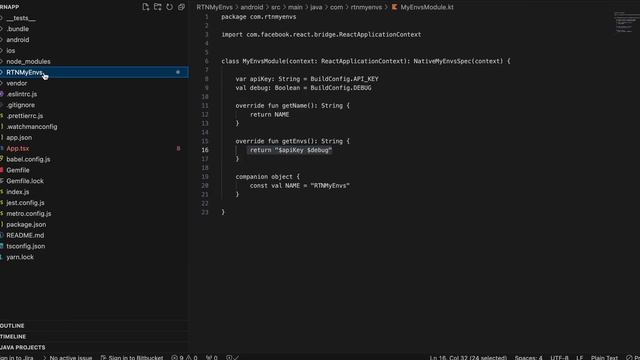This screenshot has width=640, height=360.
Task: Refresh the Explorer file tree
Action: [x=169, y=7]
